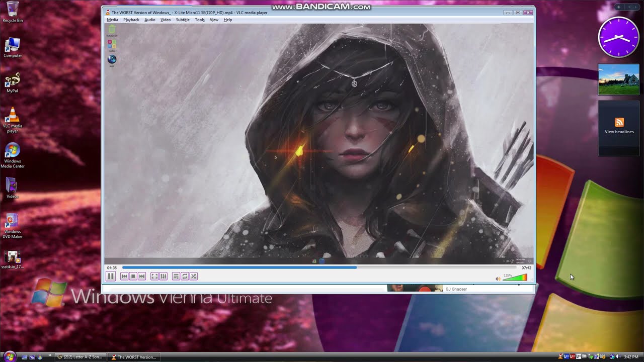Open the taskbar clock showing 3:42 PM
Screen dimensions: 644x362
631,357
